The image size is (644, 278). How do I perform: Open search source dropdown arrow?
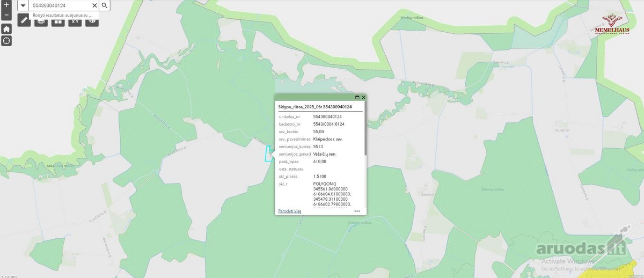23,5
